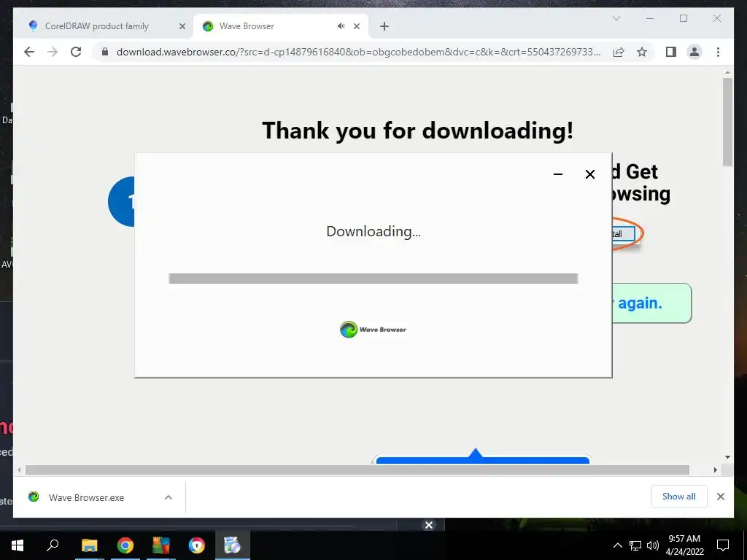Close the Wave Browser Downloading dialog
This screenshot has height=560, width=747.
click(x=589, y=174)
